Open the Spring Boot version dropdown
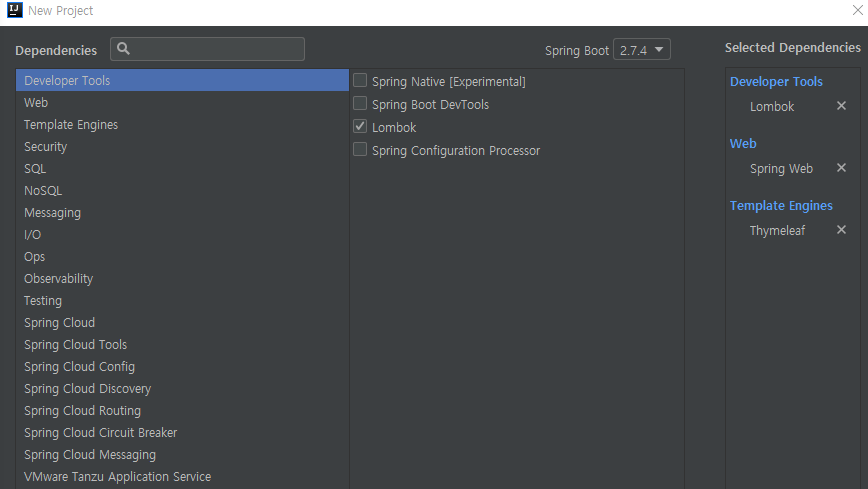 (x=642, y=50)
